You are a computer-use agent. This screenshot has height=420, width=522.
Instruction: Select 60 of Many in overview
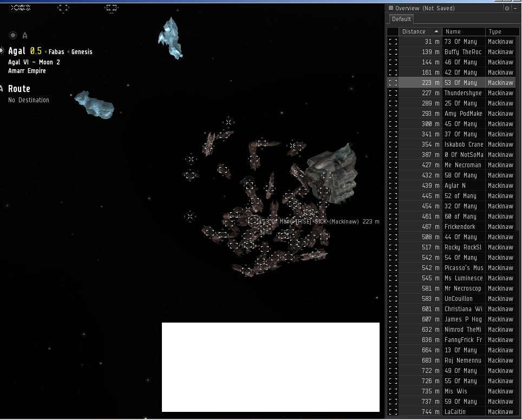point(451,216)
